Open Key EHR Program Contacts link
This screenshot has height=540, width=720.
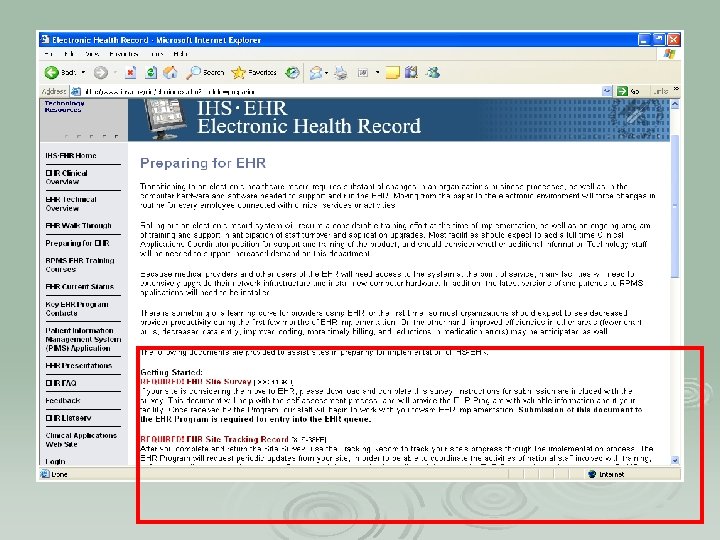pos(77,309)
